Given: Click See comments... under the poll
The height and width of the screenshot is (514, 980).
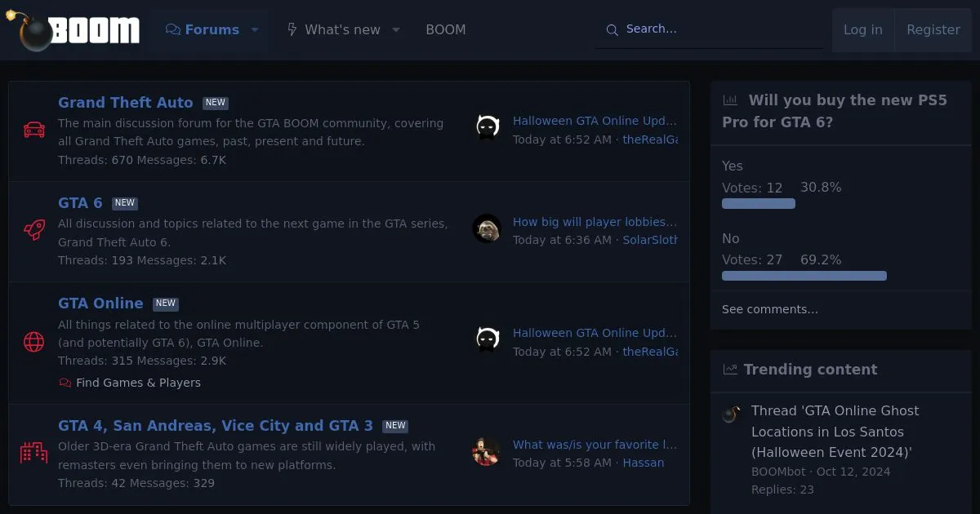Looking at the screenshot, I should [770, 309].
